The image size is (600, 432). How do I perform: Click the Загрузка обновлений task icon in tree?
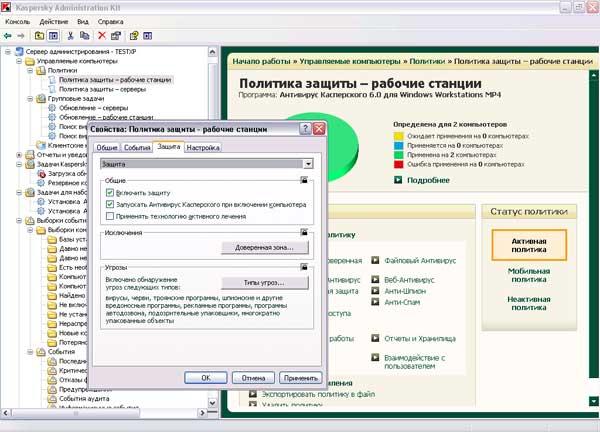(x=41, y=174)
